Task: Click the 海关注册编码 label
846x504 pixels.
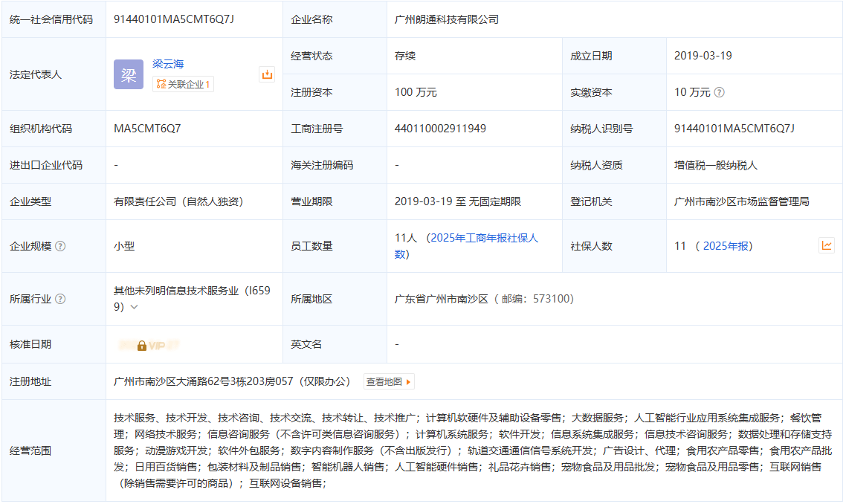Action: 322,166
